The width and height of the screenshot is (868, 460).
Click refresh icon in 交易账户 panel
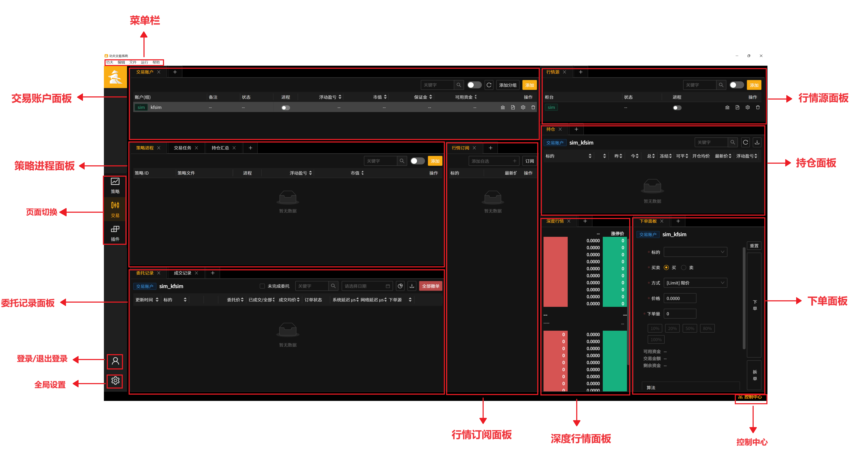click(x=489, y=85)
